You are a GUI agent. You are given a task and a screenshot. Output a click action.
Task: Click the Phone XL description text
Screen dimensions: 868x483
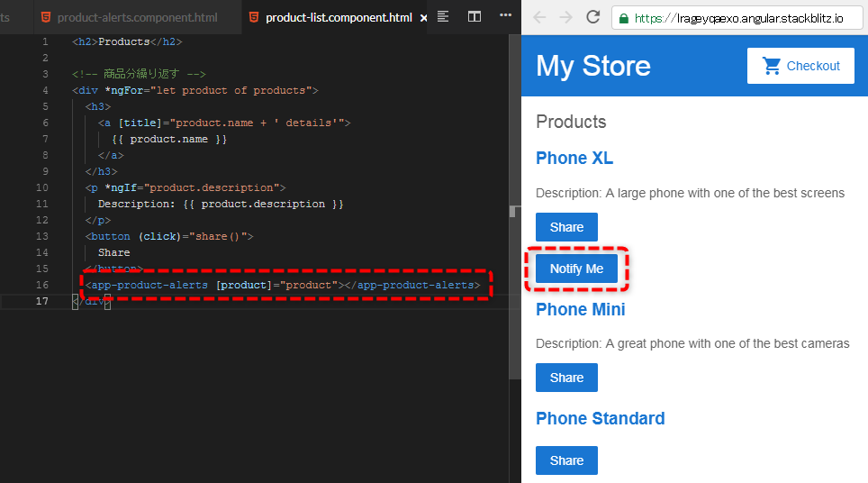[x=690, y=194]
